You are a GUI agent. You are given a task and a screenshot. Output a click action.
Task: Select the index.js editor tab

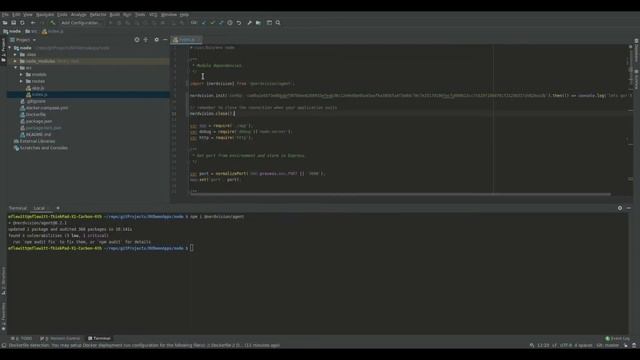(x=187, y=40)
